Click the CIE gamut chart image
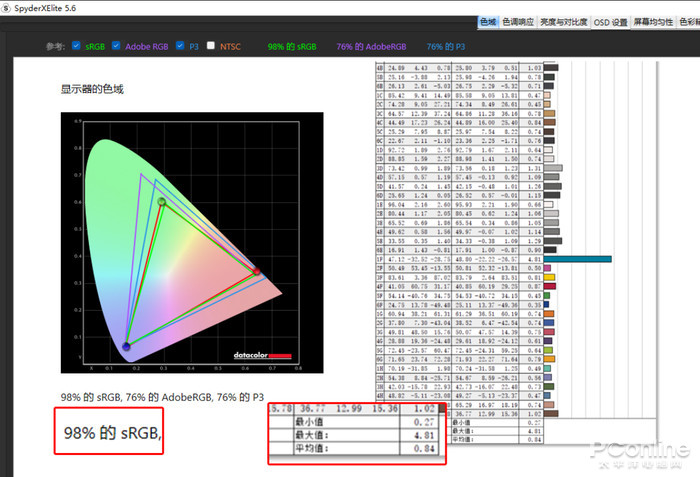The height and width of the screenshot is (477, 700). tap(192, 243)
